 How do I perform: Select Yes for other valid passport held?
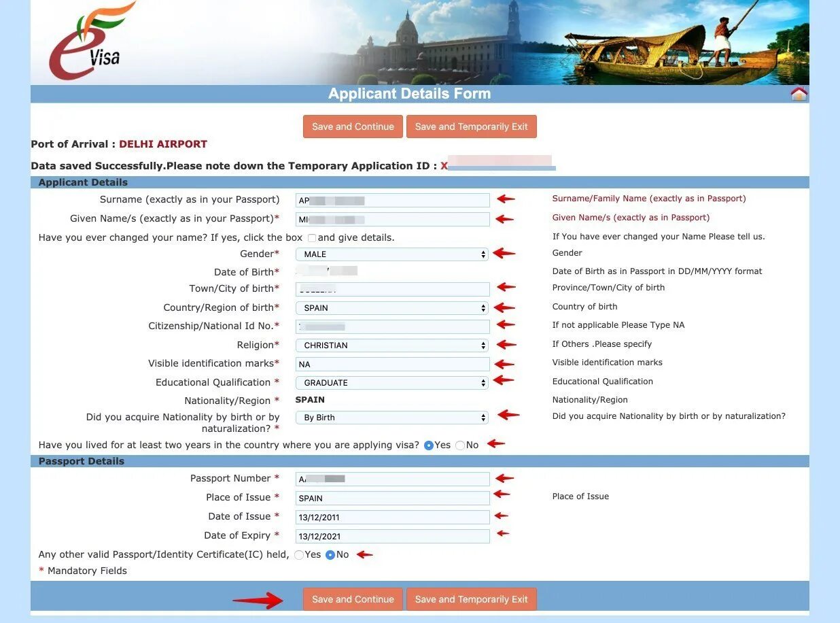[299, 555]
